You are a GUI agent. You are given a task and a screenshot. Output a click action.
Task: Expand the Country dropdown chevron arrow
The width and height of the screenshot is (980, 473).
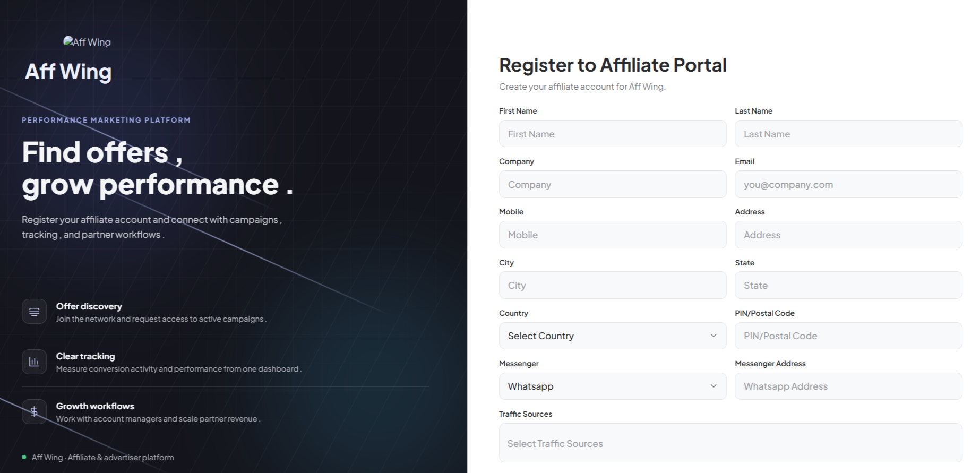click(x=713, y=336)
